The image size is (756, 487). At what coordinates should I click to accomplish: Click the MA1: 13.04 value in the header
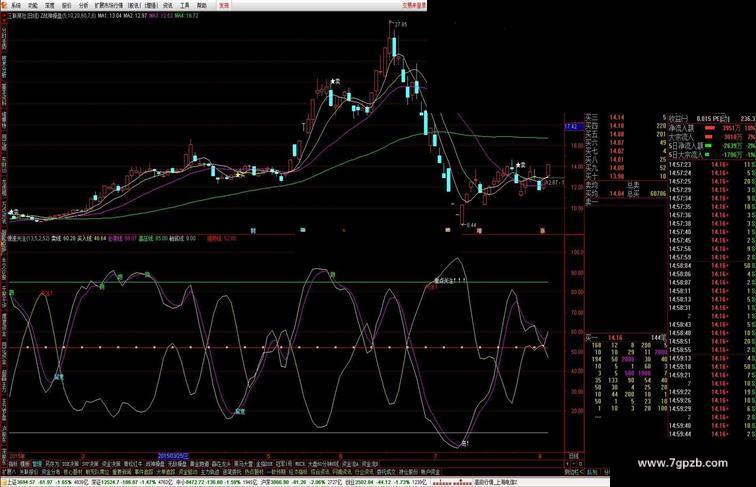(109, 16)
